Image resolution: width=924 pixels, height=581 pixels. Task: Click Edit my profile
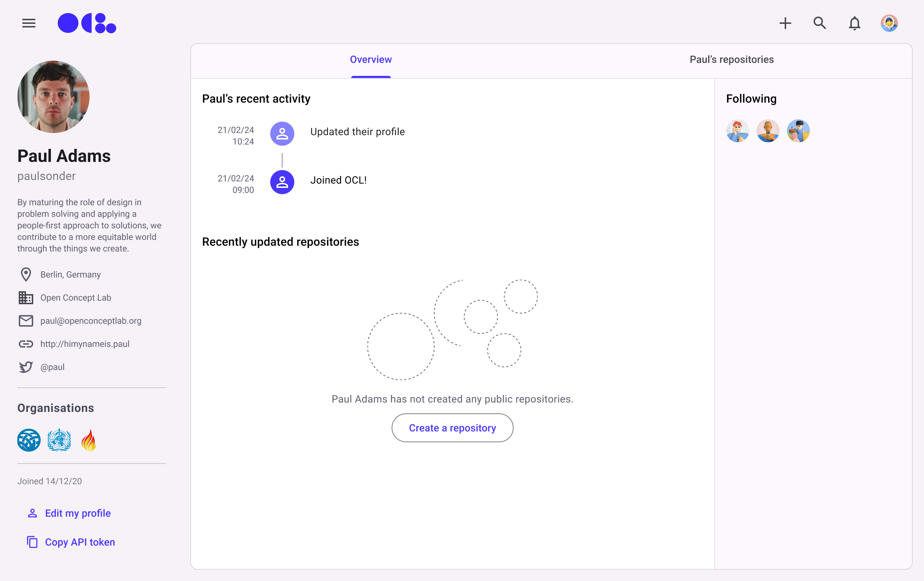pos(78,513)
